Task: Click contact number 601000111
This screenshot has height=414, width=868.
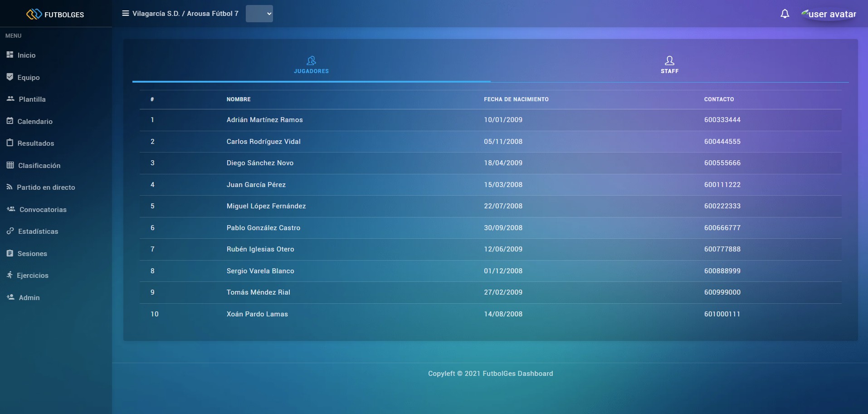Action: 722,314
